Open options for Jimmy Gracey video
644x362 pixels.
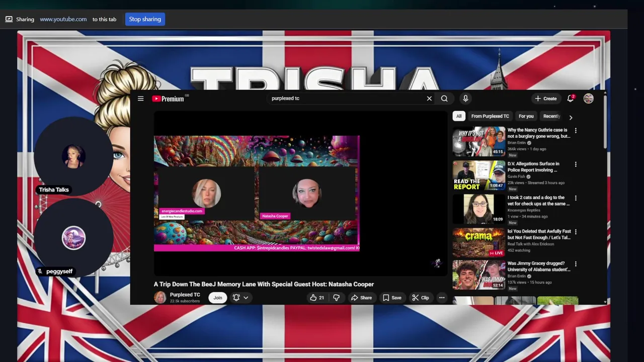pos(576,264)
